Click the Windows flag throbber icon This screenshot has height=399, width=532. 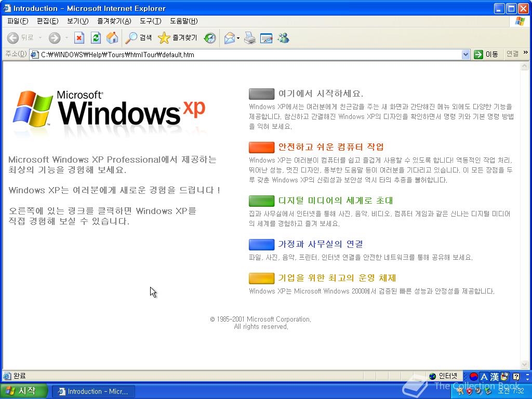(520, 21)
